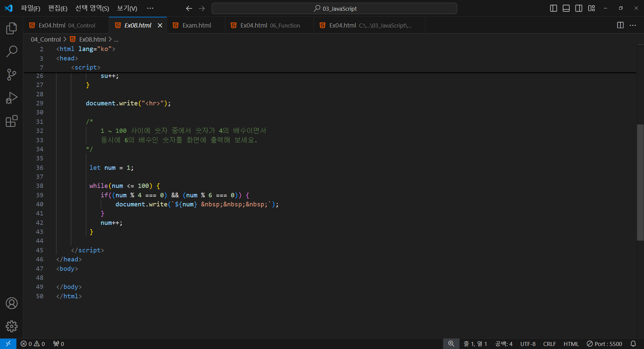The height and width of the screenshot is (349, 644).
Task: Open the Manage gear settings icon
Action: (11, 326)
